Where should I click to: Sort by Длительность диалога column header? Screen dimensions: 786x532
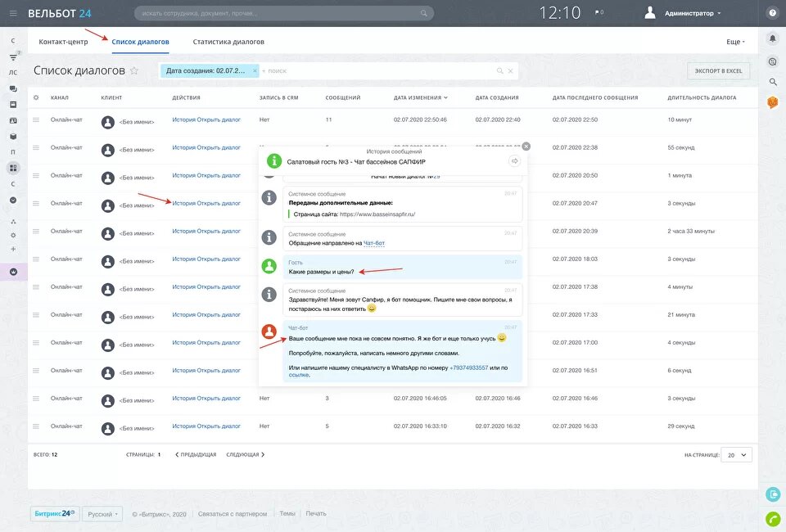coord(702,97)
